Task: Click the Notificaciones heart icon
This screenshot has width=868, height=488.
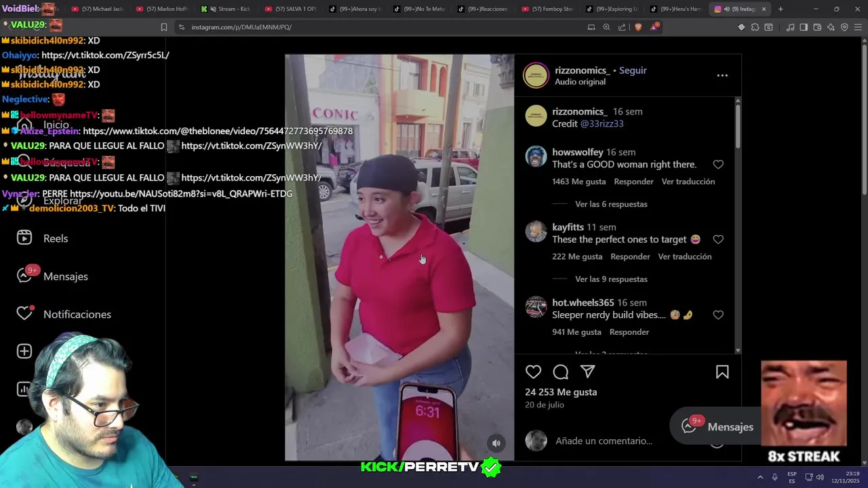Action: point(24,313)
